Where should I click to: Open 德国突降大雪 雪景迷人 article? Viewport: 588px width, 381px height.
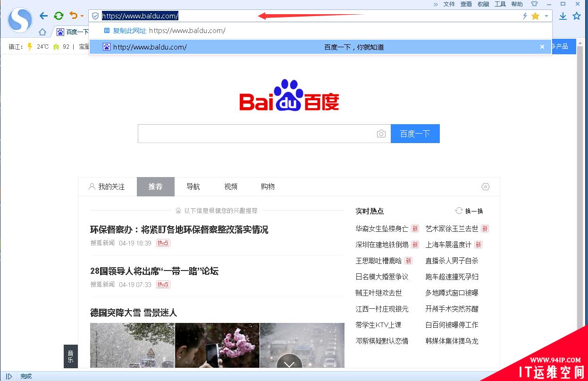(x=134, y=313)
